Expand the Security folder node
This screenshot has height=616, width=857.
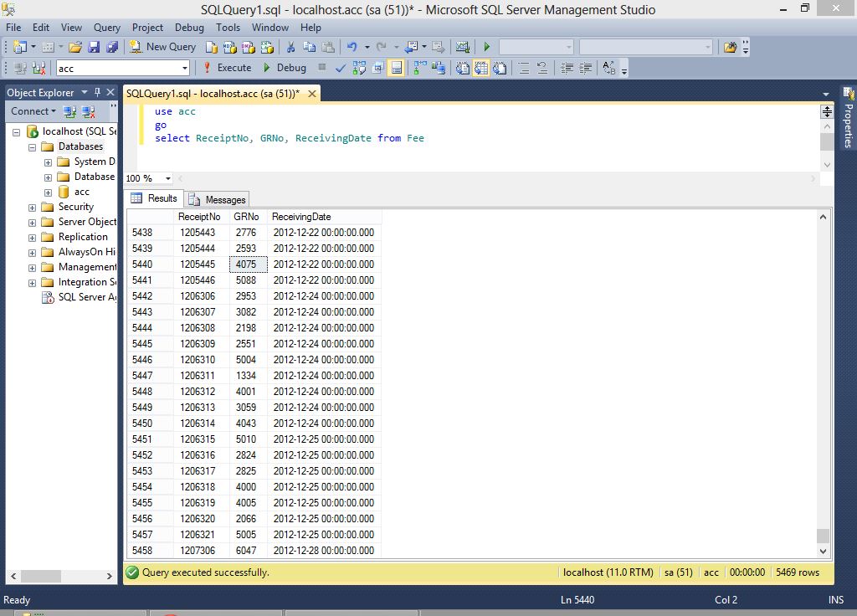point(33,208)
